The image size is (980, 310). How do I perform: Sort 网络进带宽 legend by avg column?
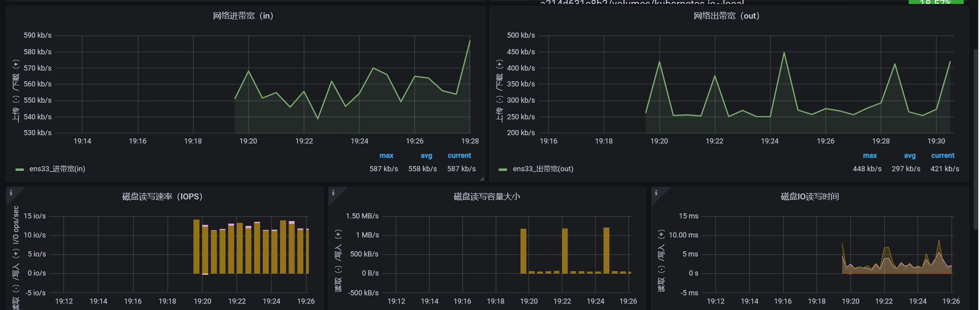[x=426, y=156]
